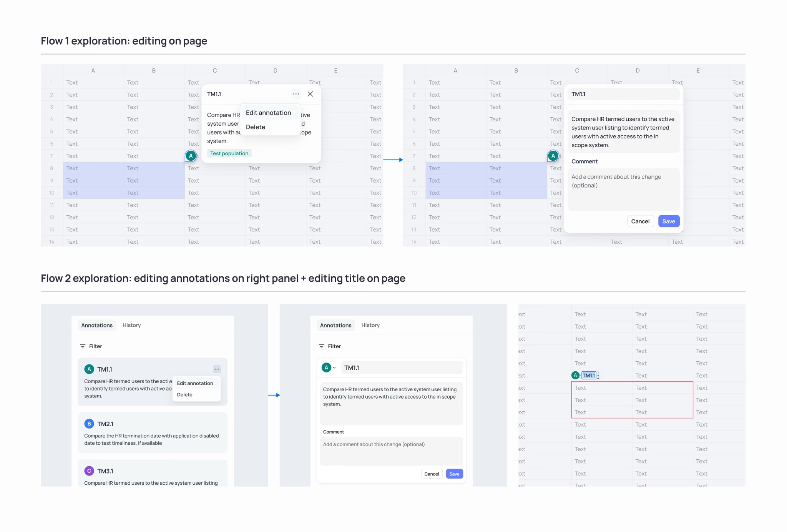The image size is (787, 532).
Task: Click the green A annotation marker in the left spreadsheet
Action: coord(191,156)
